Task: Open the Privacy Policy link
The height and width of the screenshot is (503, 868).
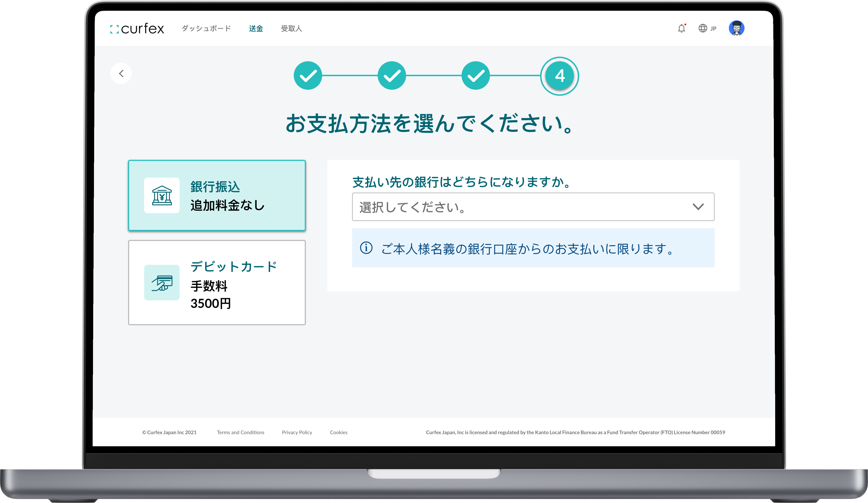Action: pos(297,432)
